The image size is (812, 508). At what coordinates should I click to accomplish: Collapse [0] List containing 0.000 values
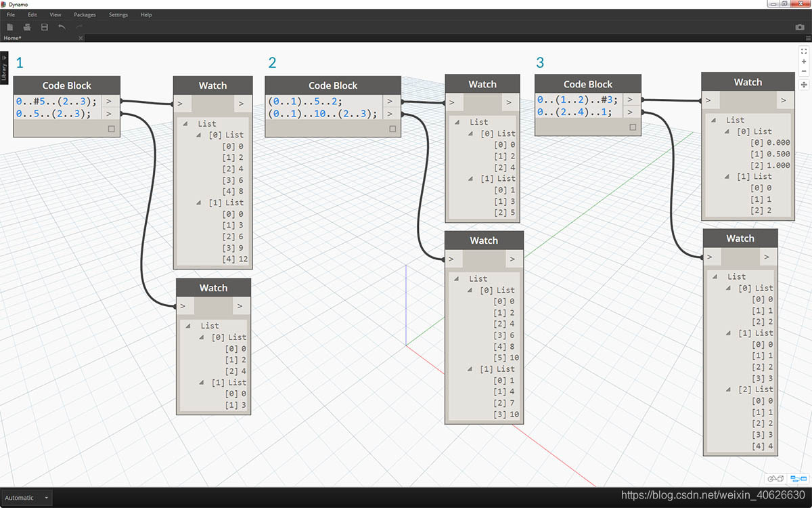pos(726,131)
